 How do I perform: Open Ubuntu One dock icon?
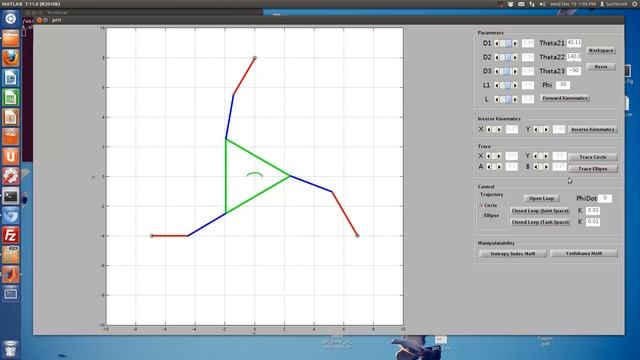click(x=11, y=157)
